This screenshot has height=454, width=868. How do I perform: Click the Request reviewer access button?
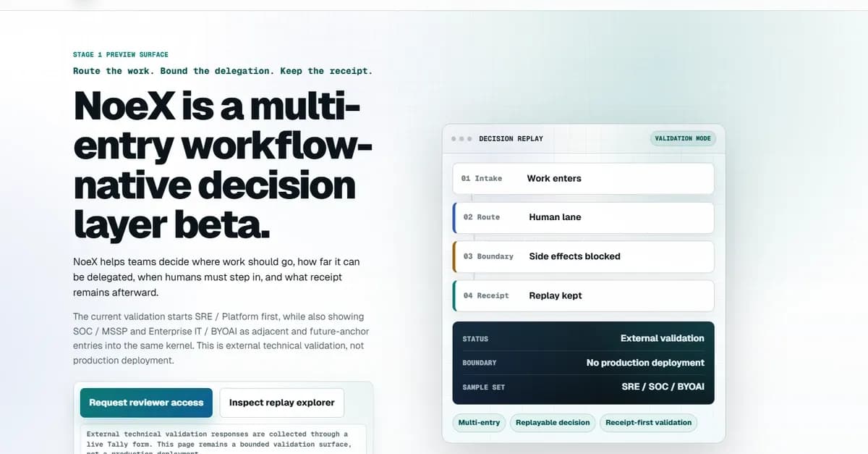[x=146, y=403]
